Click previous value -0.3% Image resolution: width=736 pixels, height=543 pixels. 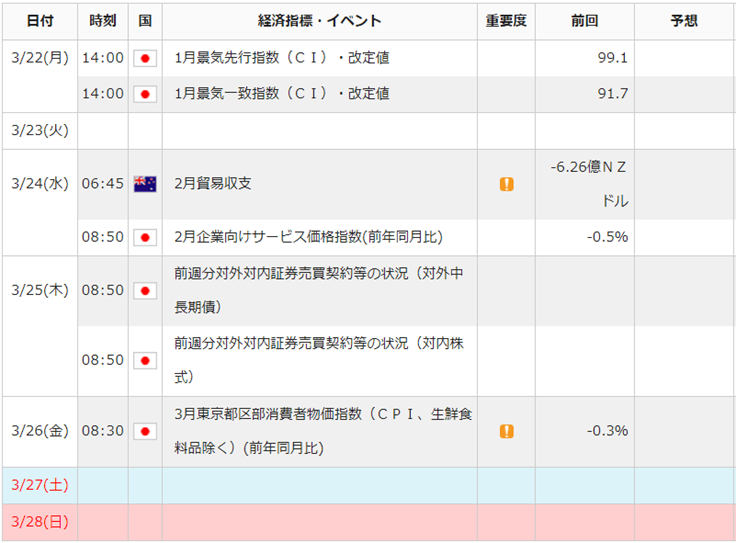pos(607,431)
